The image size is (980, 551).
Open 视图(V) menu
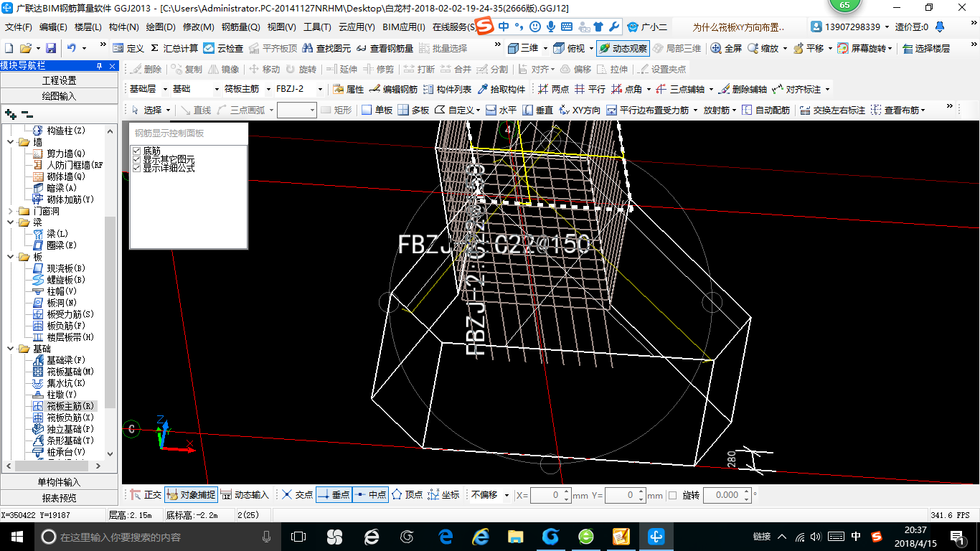281,27
